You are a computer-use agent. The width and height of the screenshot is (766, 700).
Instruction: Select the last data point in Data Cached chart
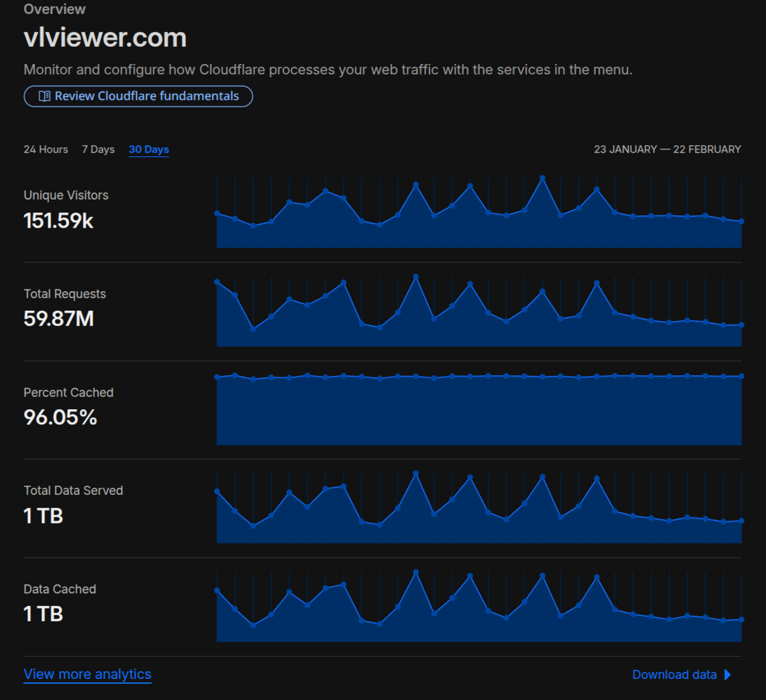(x=742, y=619)
